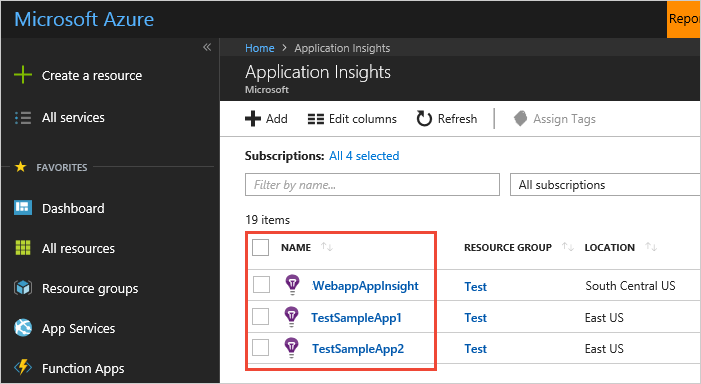Click the 19 items count text
The image size is (701, 384).
267,220
